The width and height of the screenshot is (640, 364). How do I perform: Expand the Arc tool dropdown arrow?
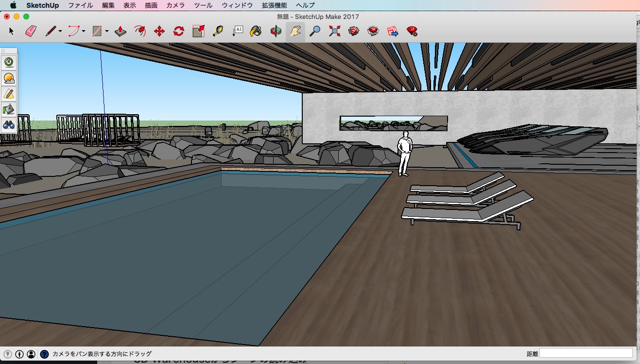(x=84, y=32)
